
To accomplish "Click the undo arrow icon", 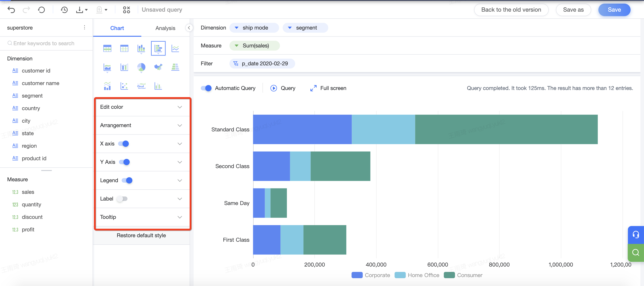I will [x=11, y=10].
